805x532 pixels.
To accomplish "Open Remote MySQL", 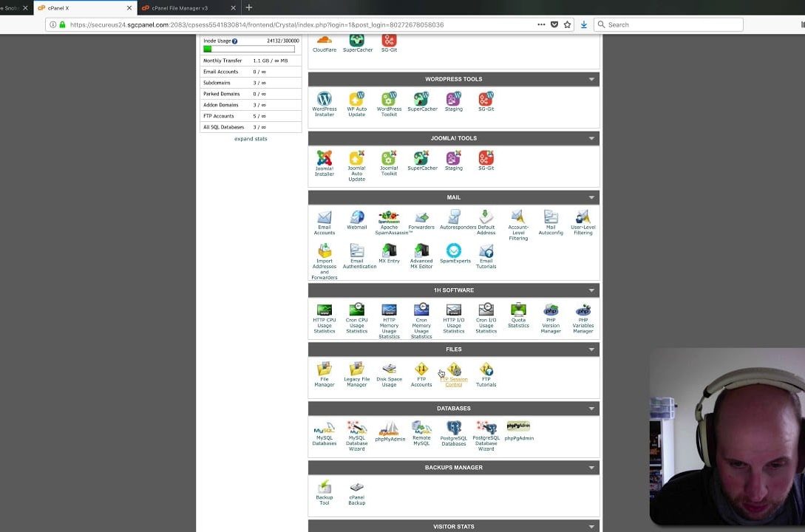I will pos(421,434).
